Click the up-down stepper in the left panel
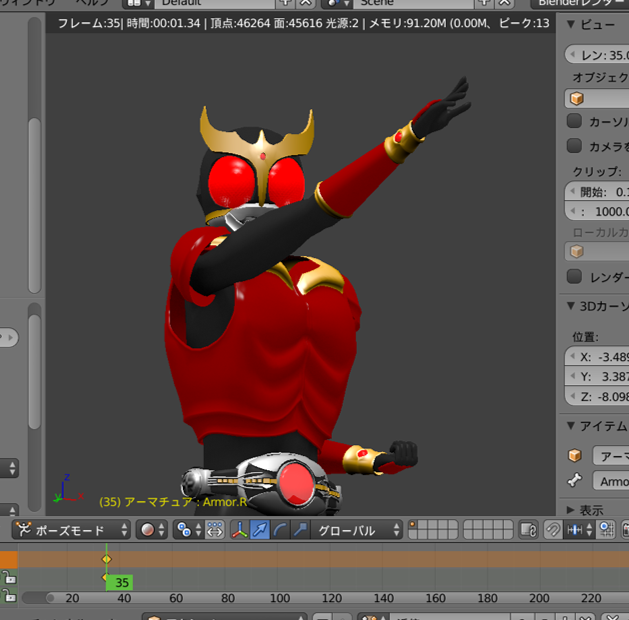Image resolution: width=629 pixels, height=620 pixels. coord(10,468)
